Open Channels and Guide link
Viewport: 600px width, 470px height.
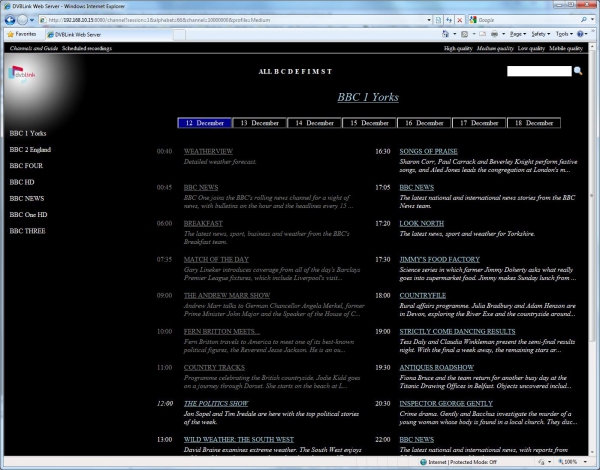34,48
